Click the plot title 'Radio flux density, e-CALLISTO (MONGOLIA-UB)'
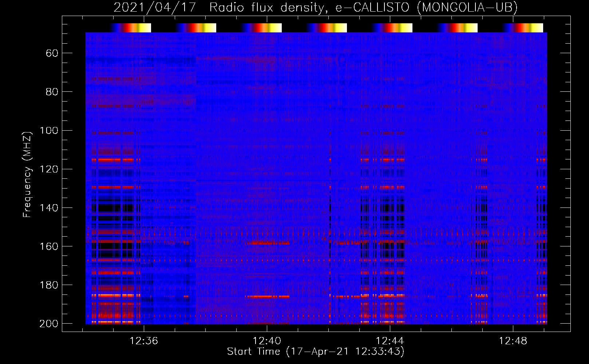 363,7
